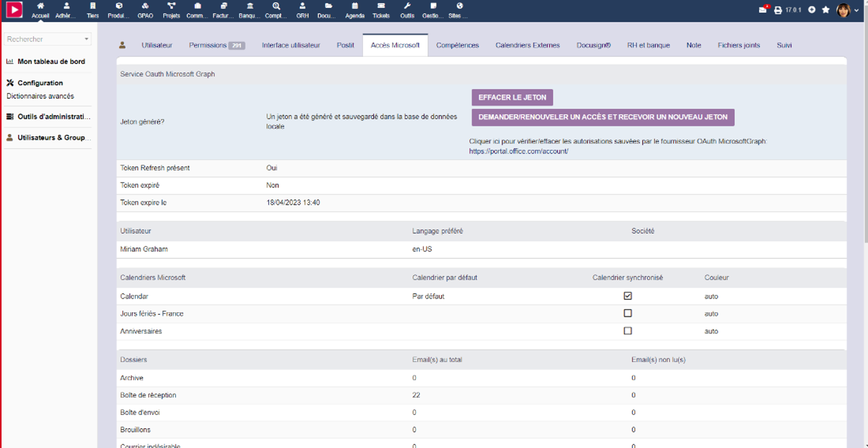
Task: Expand the Rechercher search dropdown arrow
Action: coord(86,39)
